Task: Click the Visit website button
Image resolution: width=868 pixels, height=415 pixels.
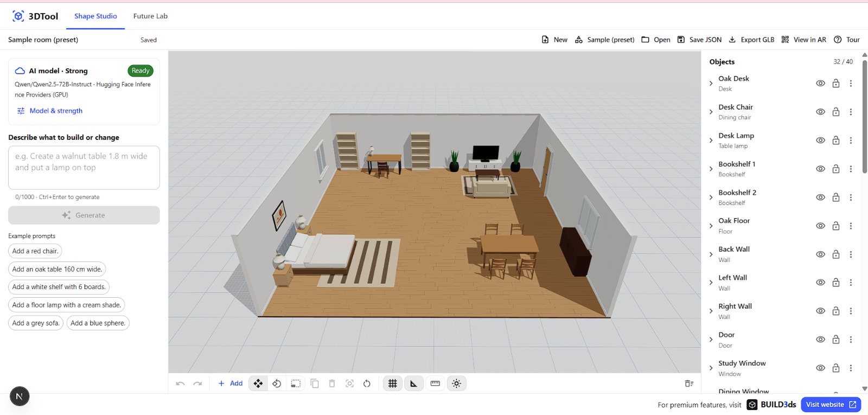Action: pos(831,405)
